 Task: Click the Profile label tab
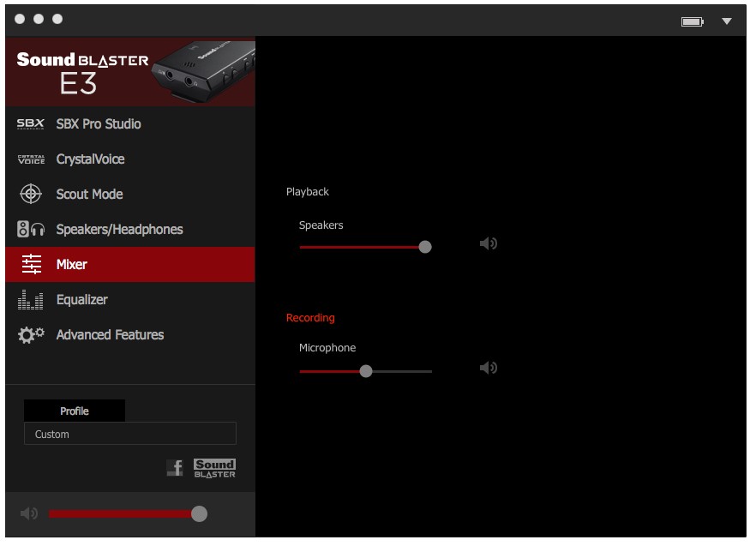[75, 411]
